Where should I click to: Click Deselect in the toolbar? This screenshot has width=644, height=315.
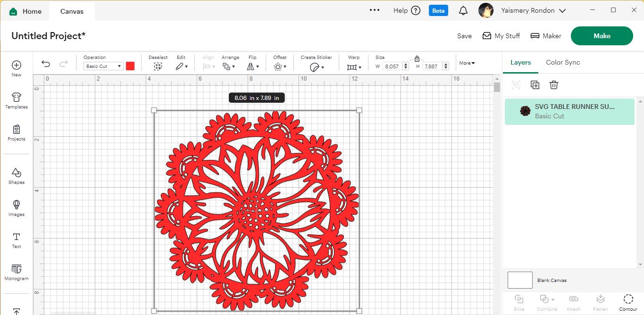tap(158, 63)
